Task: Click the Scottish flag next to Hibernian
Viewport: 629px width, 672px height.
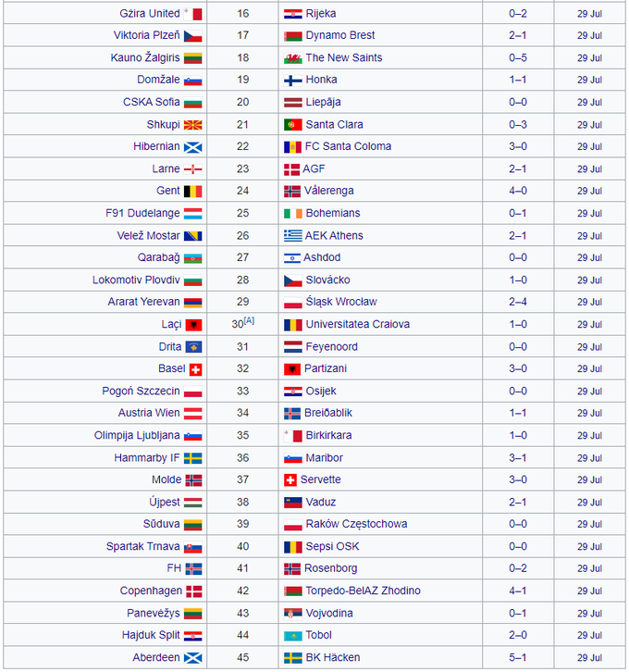Action: tap(193, 146)
